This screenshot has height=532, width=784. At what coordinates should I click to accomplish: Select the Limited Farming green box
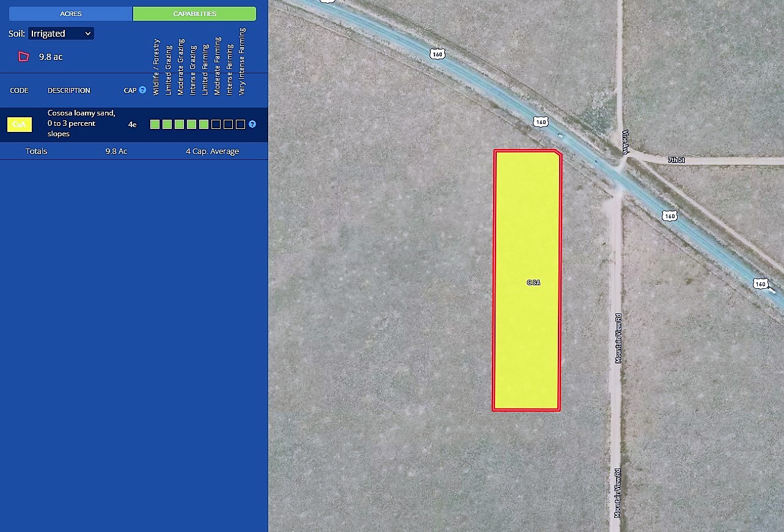coord(203,125)
